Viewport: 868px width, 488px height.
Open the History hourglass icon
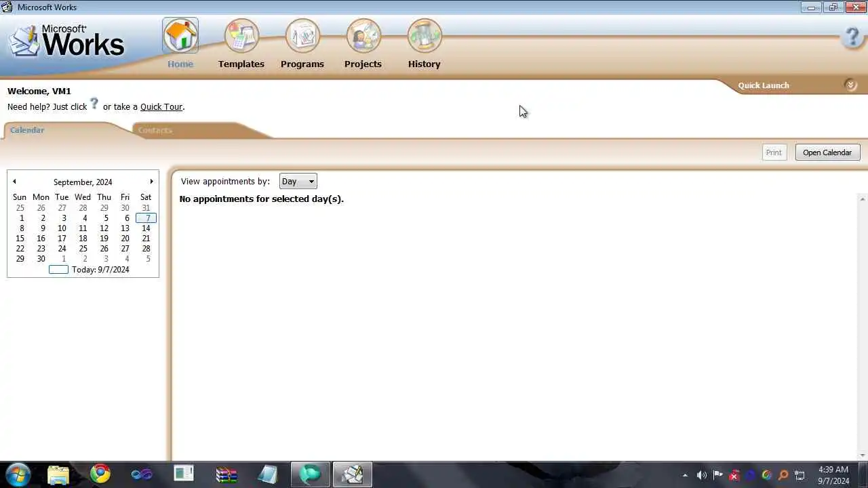425,35
